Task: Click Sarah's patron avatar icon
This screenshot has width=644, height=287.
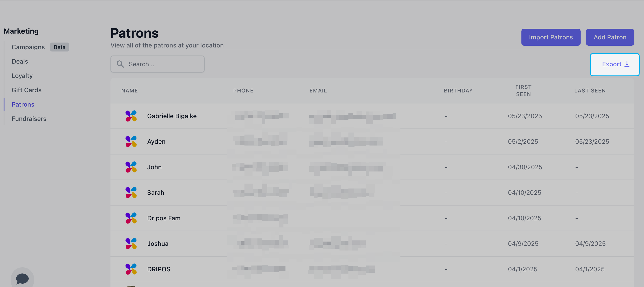Action: [x=131, y=192]
